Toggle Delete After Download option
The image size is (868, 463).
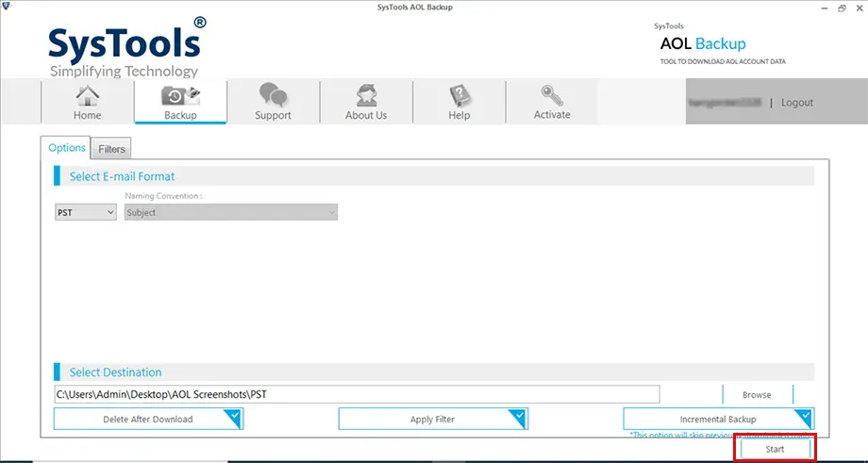[x=148, y=419]
